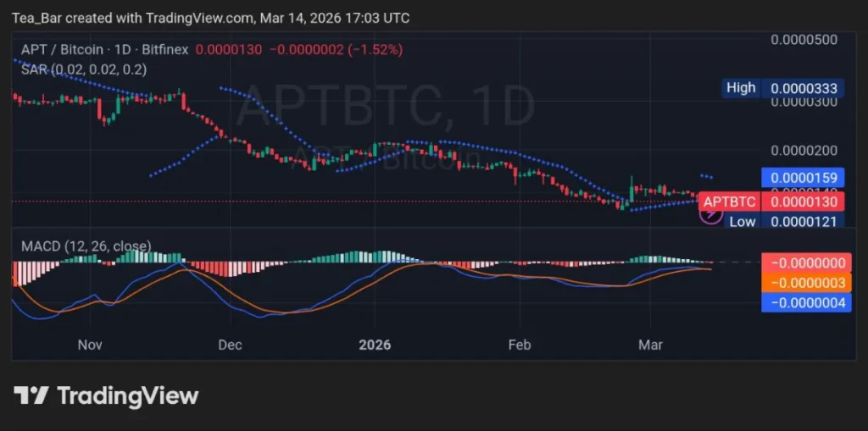Click the orange -0.0000003 signal value label
868x431 pixels.
coord(805,282)
